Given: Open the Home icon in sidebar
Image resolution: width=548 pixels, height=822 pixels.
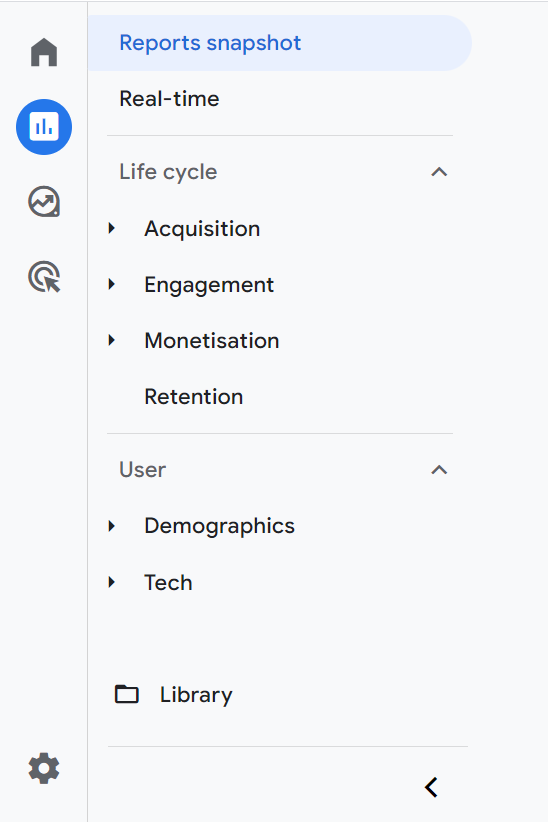Looking at the screenshot, I should coord(44,52).
